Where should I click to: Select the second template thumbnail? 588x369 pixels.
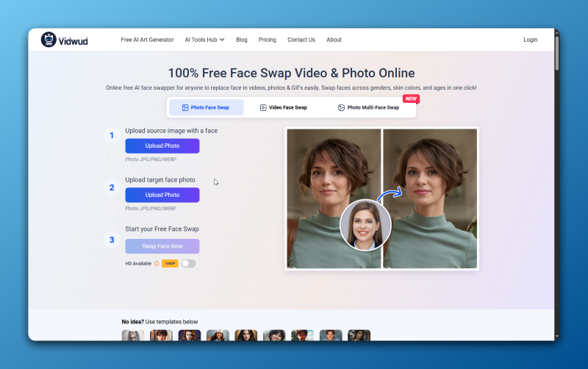click(161, 335)
